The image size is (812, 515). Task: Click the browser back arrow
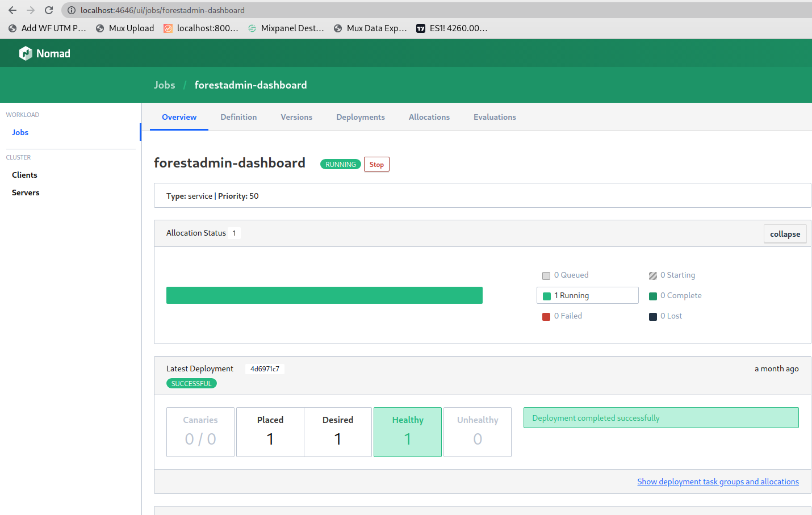(x=12, y=10)
